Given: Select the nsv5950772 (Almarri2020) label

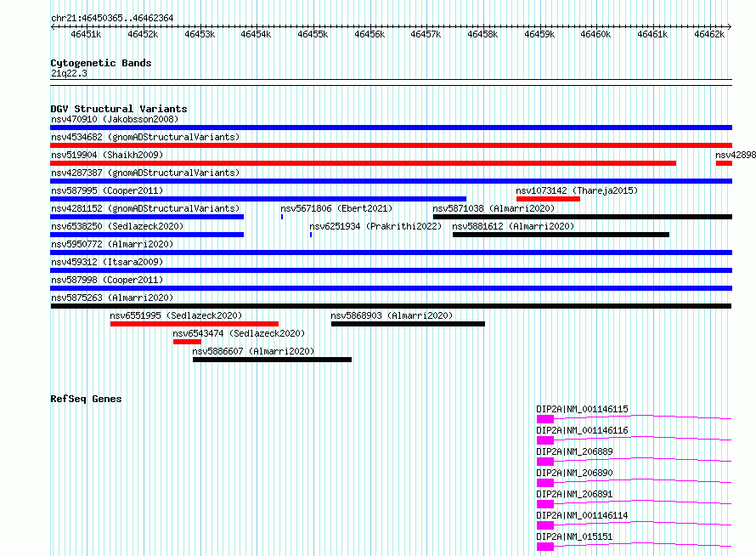Looking at the screenshot, I should coord(112,244).
